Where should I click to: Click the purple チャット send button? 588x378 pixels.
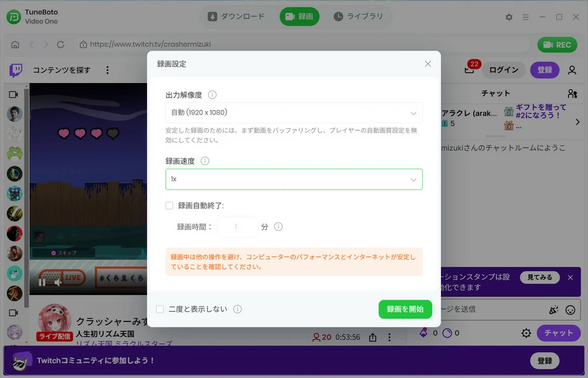click(x=559, y=333)
